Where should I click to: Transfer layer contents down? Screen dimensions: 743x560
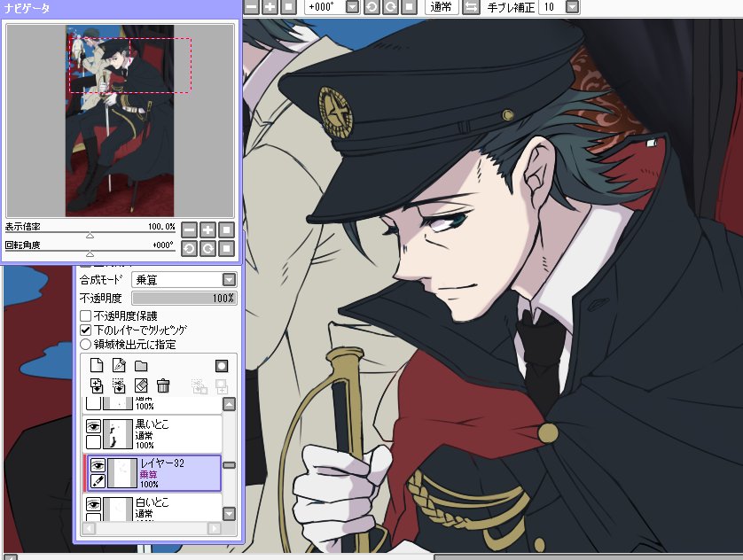pyautogui.click(x=97, y=385)
